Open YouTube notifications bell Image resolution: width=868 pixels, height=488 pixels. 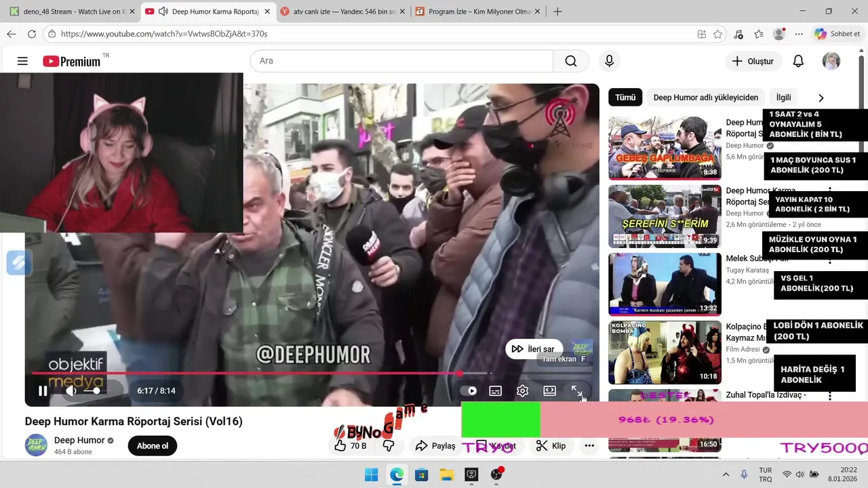798,61
